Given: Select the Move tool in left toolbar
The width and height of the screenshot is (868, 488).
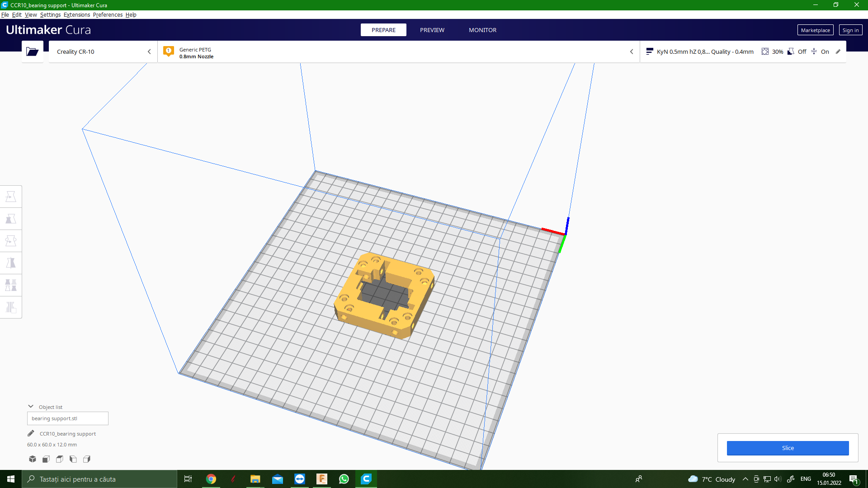Looking at the screenshot, I should [11, 197].
